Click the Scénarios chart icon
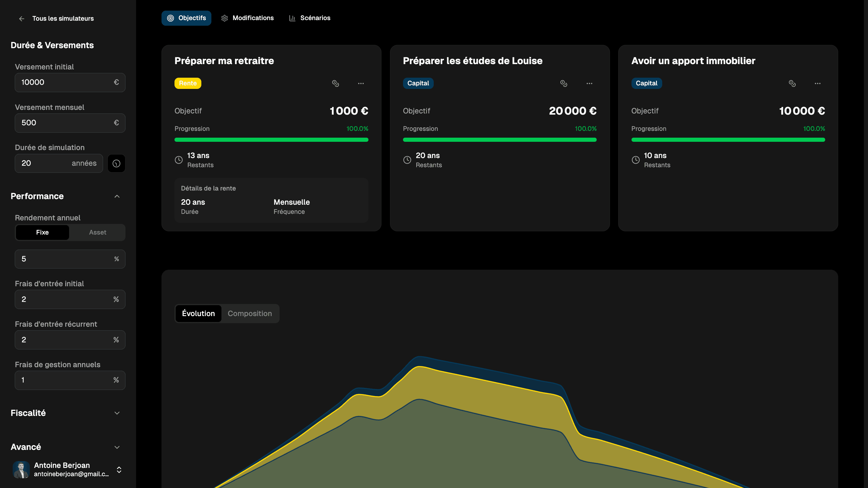The height and width of the screenshot is (488, 868). click(x=293, y=18)
